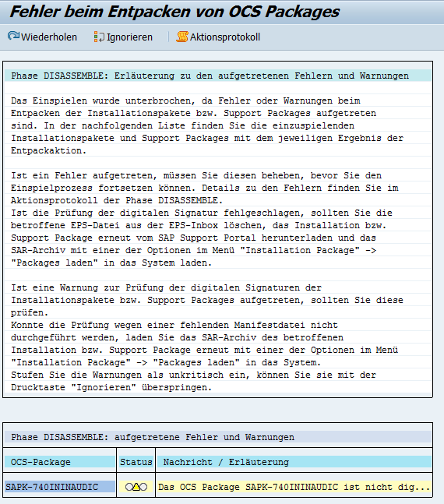The width and height of the screenshot is (444, 504).
Task: Open the Aktionsprotokoll scroll icon
Action: tap(182, 37)
